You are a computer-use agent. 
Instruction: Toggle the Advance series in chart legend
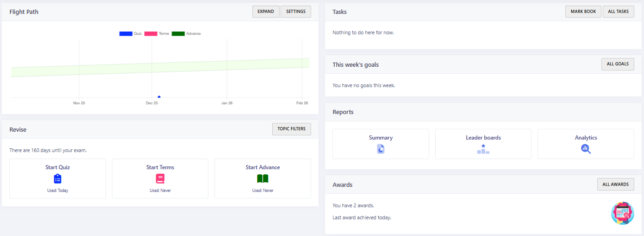click(178, 34)
